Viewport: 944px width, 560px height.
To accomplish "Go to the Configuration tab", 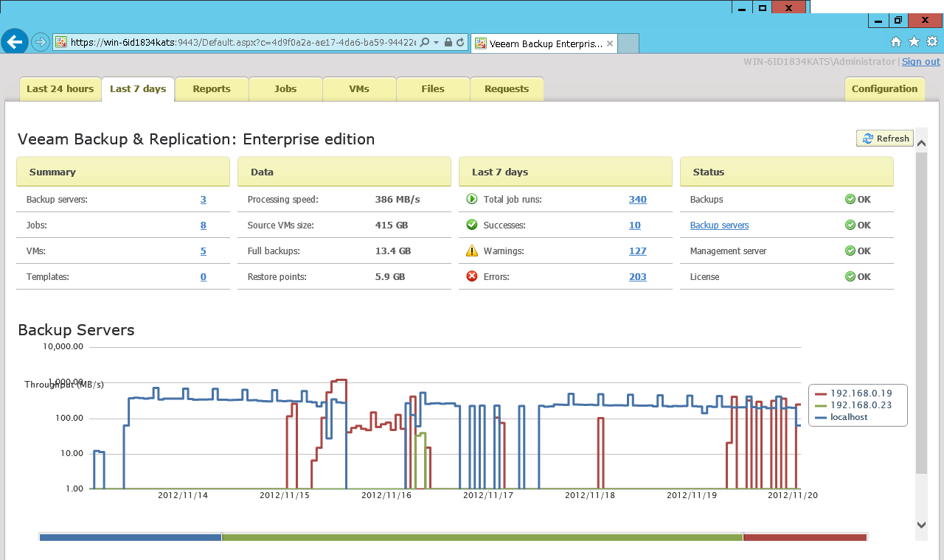I will coord(884,89).
